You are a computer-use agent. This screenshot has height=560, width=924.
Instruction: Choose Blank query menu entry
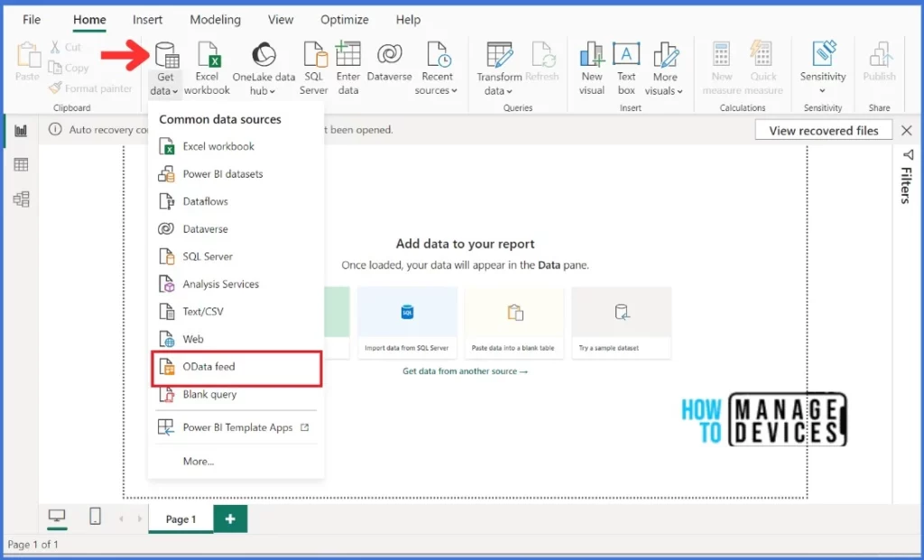click(236, 395)
